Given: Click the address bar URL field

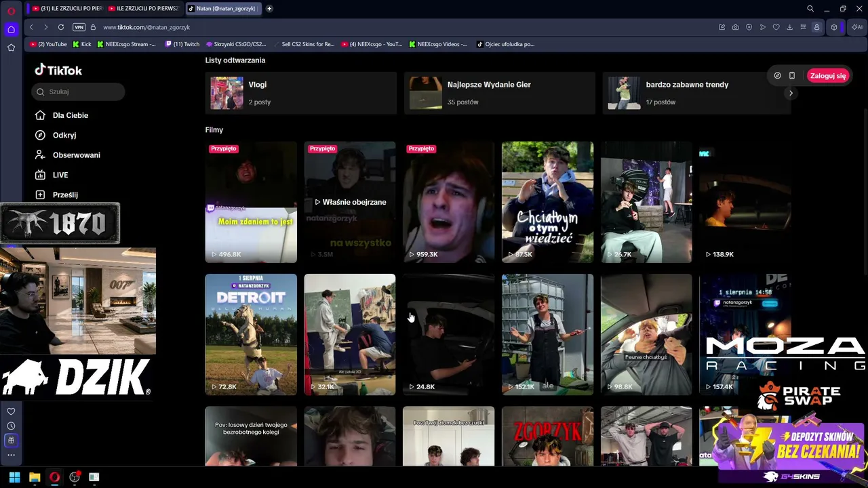Looking at the screenshot, I should point(407,27).
